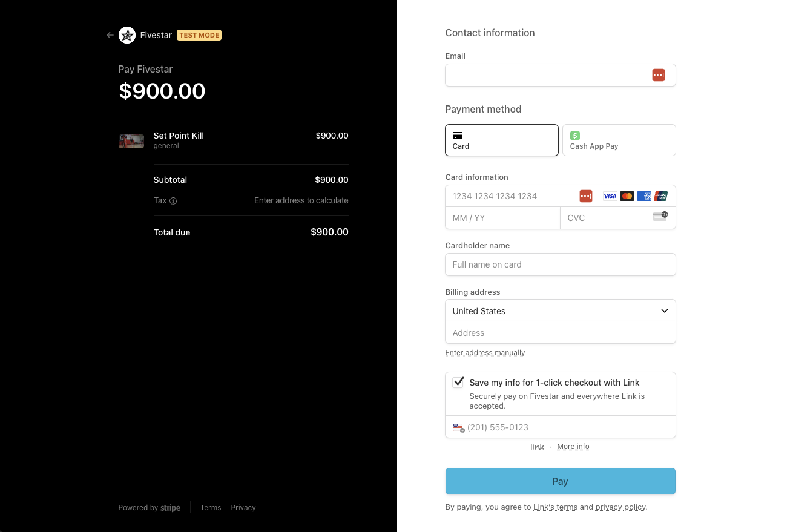Click the CVC card hint icon
Image resolution: width=793 pixels, height=532 pixels.
coord(660,216)
